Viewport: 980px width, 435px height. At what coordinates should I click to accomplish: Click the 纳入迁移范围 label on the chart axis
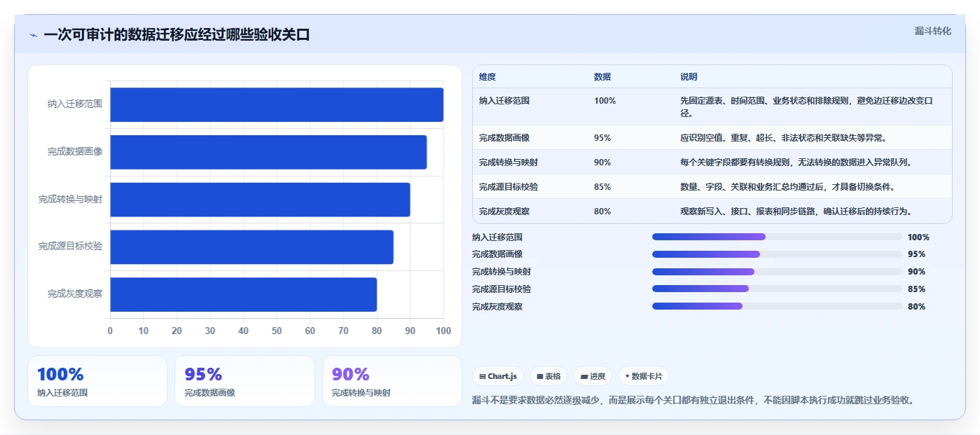[75, 104]
